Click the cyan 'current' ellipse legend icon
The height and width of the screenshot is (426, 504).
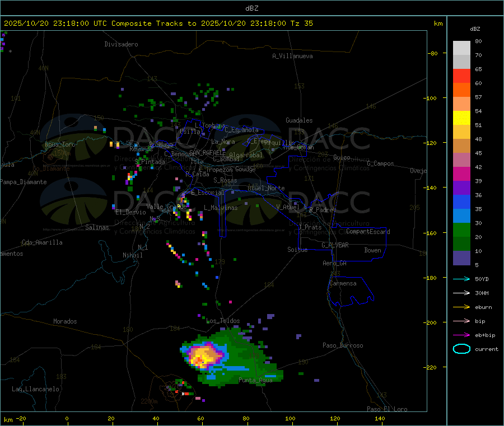point(461,349)
